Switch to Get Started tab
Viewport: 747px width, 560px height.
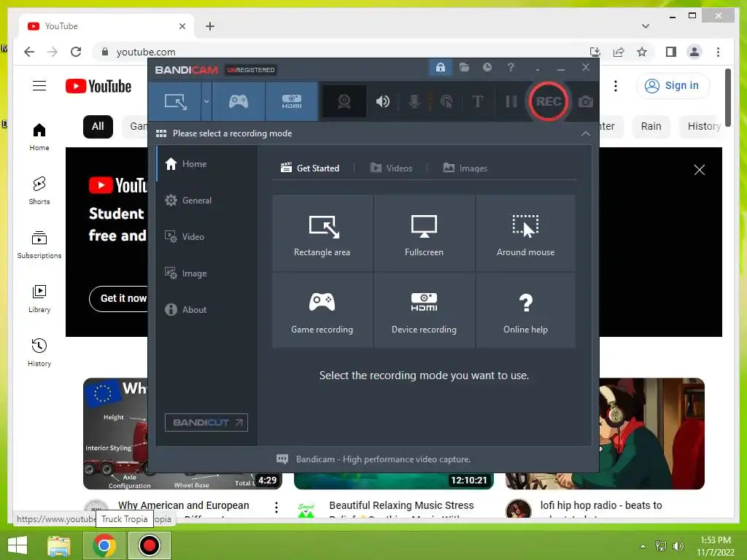click(x=310, y=168)
